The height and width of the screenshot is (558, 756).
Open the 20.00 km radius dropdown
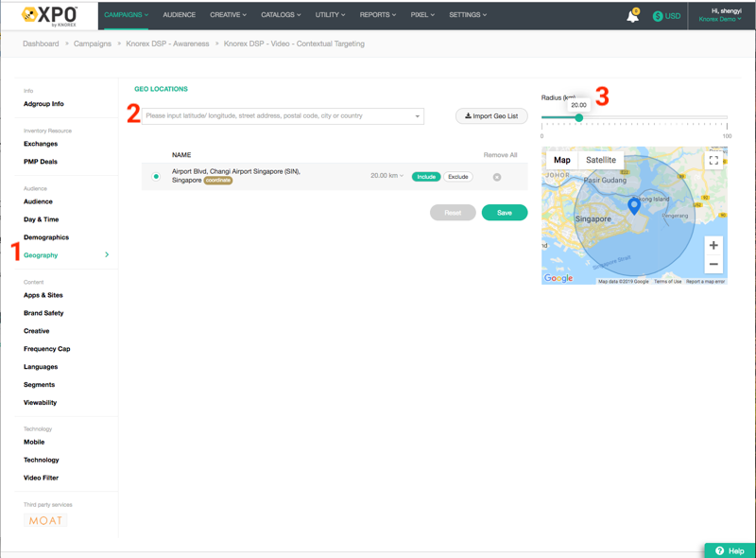(387, 176)
